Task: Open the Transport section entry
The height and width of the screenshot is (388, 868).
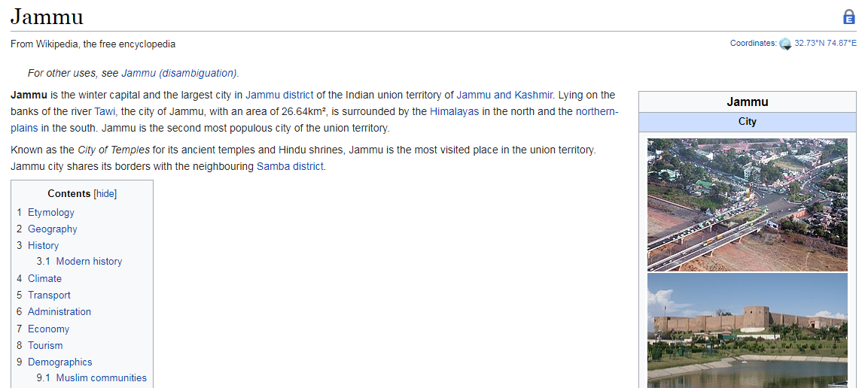Action: (x=49, y=296)
